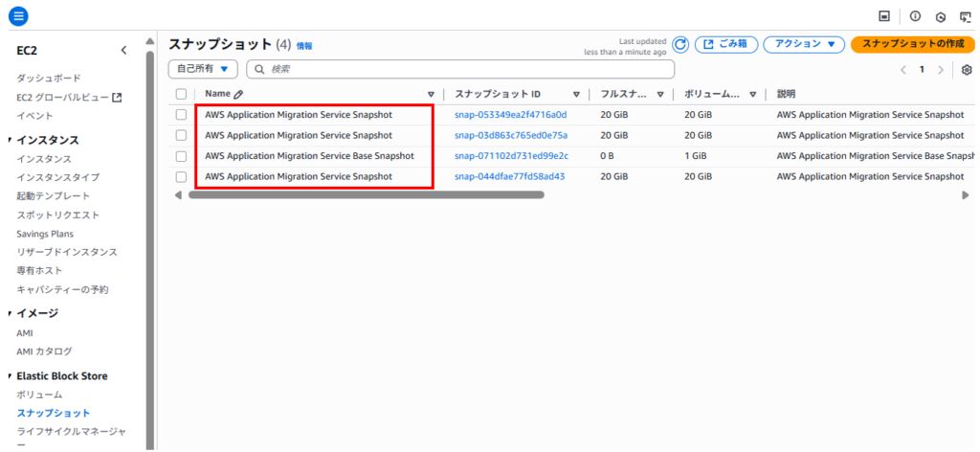Click the page number 1 in pagination
The image size is (980, 452).
tap(922, 69)
